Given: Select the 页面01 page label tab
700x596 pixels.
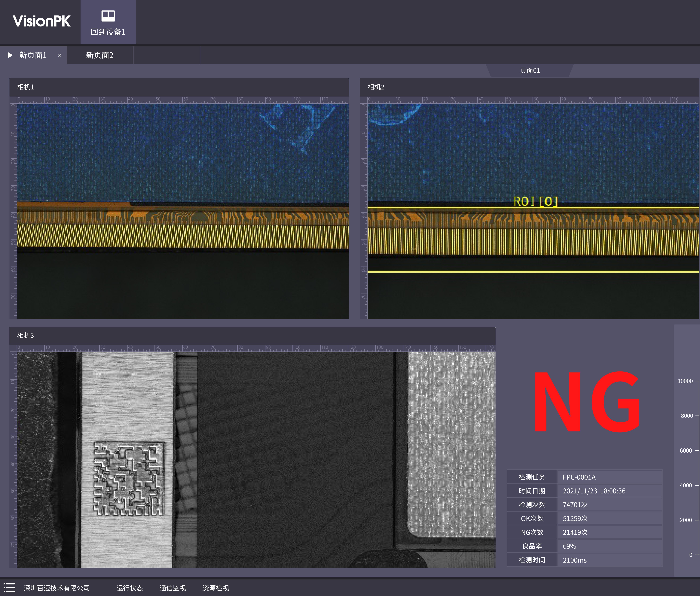Looking at the screenshot, I should click(x=530, y=70).
